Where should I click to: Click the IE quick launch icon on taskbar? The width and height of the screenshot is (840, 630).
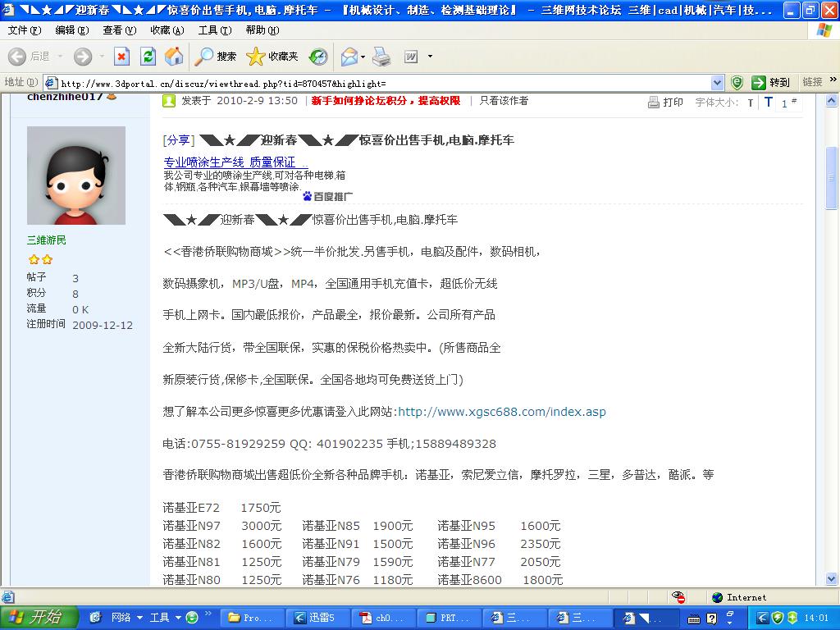coord(95,618)
